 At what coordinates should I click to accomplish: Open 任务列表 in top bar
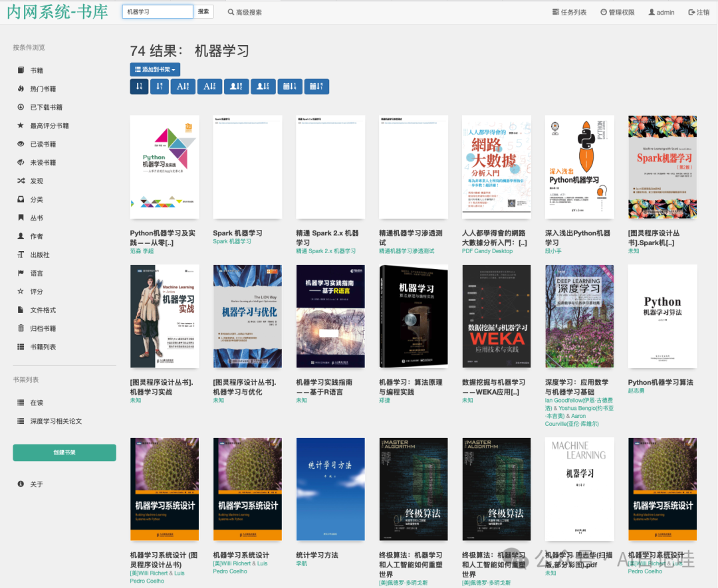569,13
